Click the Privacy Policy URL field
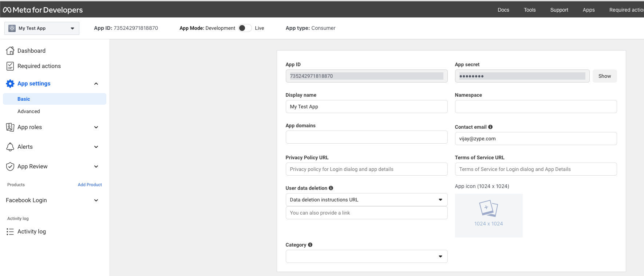The width and height of the screenshot is (644, 276). (367, 169)
